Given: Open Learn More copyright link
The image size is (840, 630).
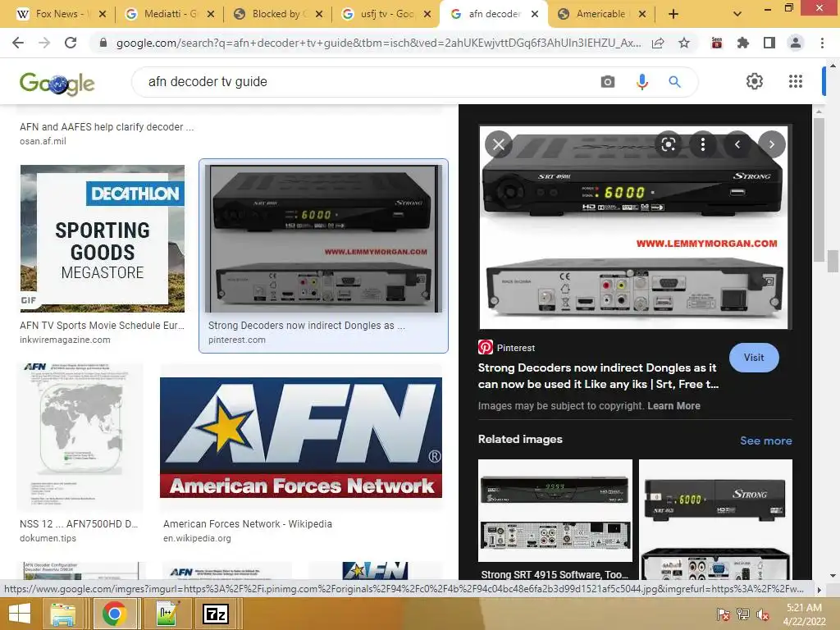Looking at the screenshot, I should click(x=673, y=405).
